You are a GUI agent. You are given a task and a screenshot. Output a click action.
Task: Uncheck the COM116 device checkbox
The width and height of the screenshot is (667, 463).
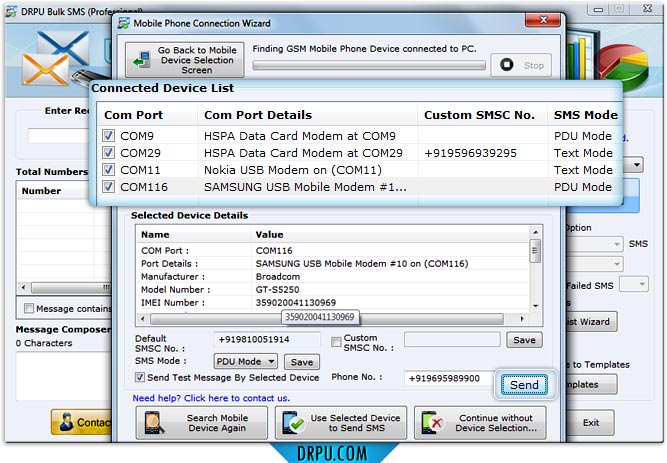tap(108, 187)
